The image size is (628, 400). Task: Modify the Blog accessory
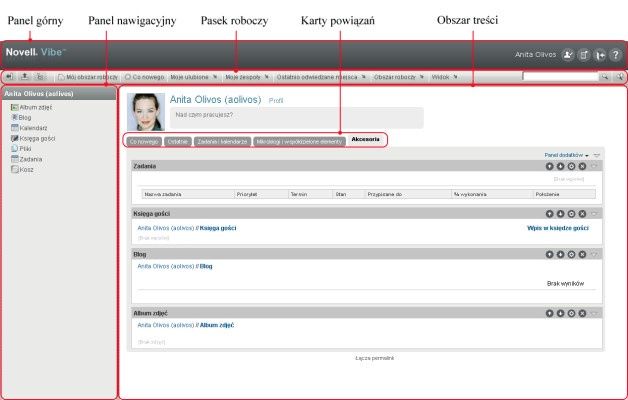[572, 254]
